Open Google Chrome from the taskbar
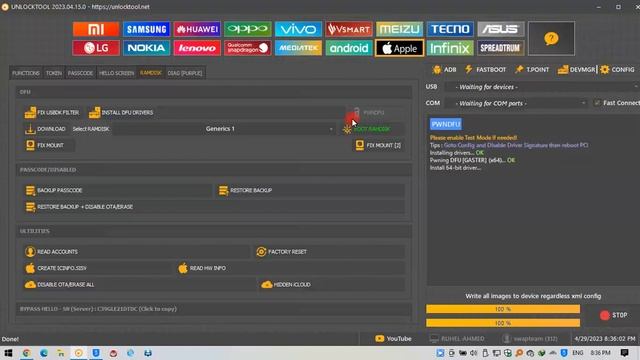 point(27,353)
